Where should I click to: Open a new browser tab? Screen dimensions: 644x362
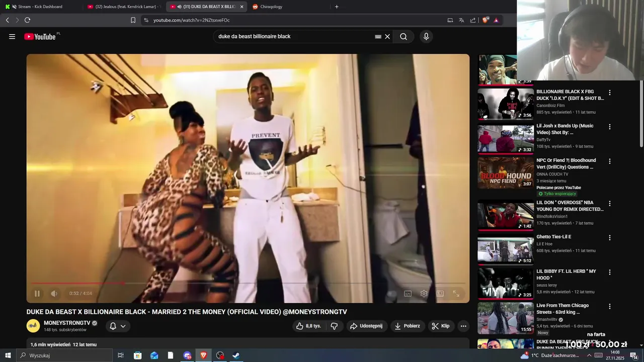tap(337, 7)
